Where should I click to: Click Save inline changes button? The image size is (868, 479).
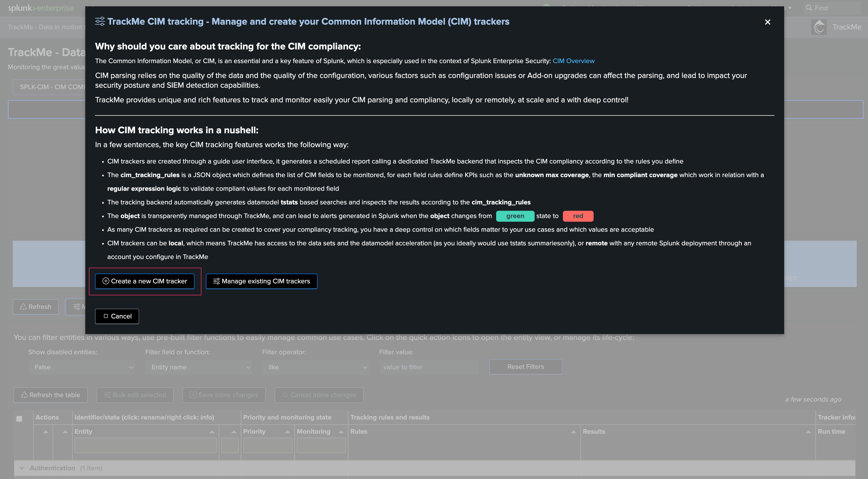point(224,395)
